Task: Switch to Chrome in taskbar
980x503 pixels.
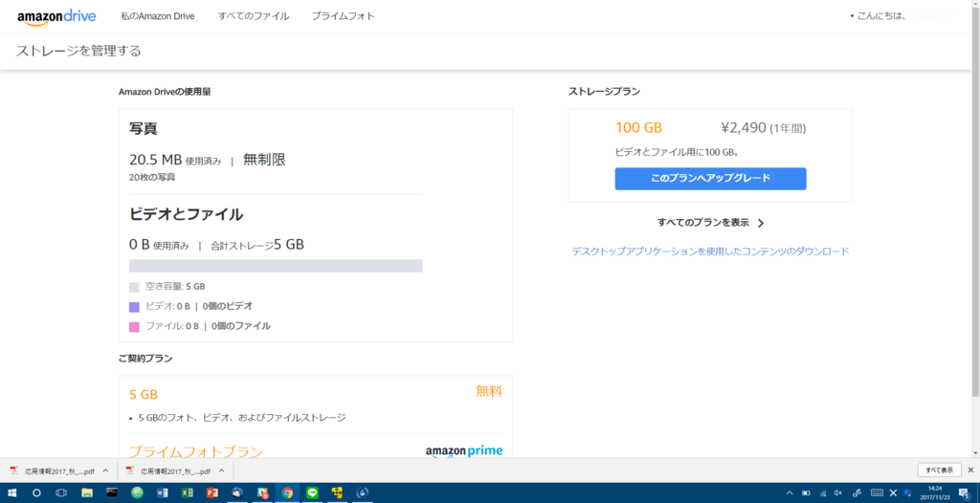Action: 287,492
